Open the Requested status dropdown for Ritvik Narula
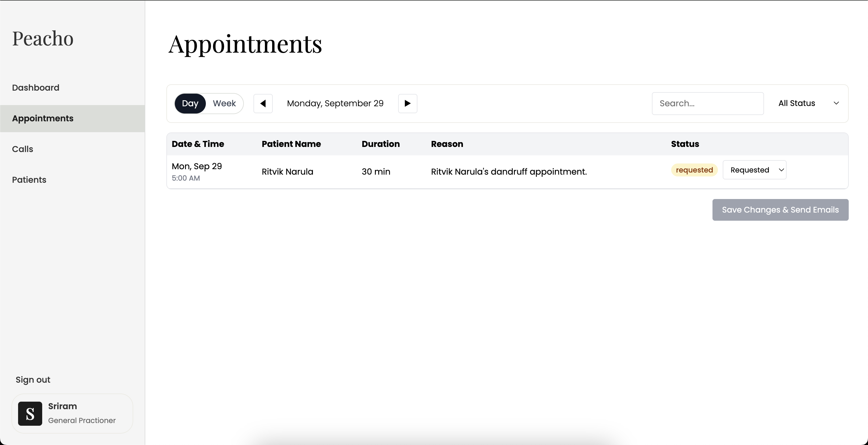 (754, 170)
